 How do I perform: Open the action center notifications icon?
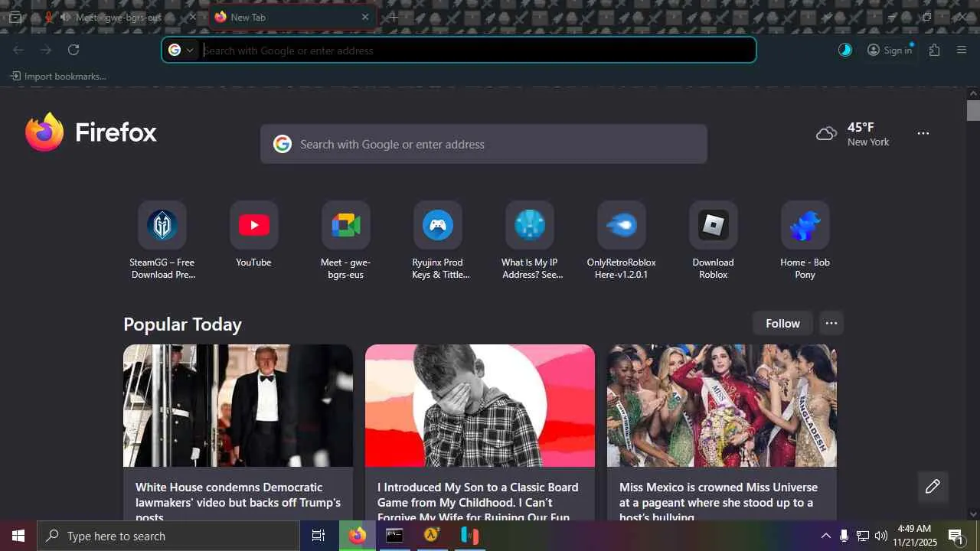(955, 536)
